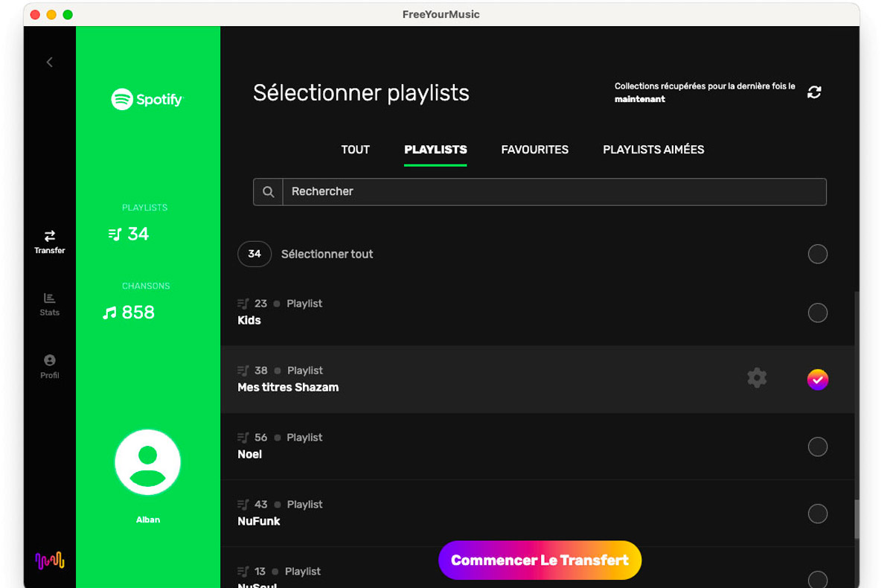Click the Noel playlist name
Image resolution: width=893 pixels, height=588 pixels.
pos(250,455)
